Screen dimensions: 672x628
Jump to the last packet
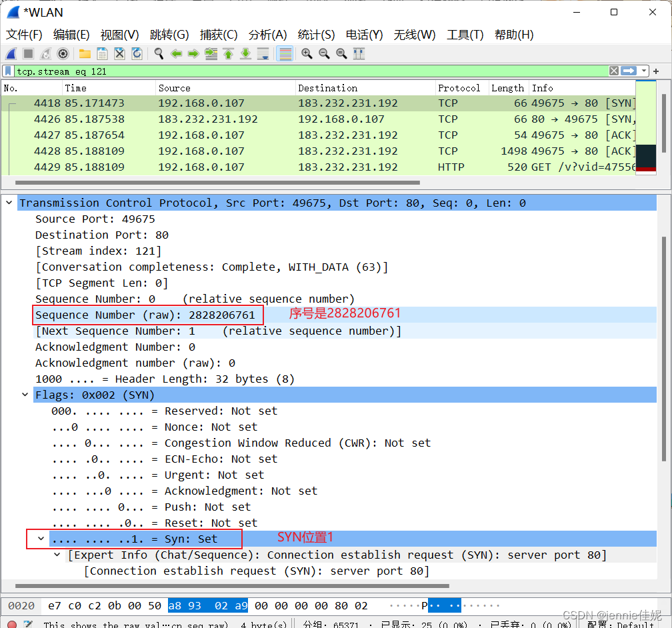coord(245,53)
